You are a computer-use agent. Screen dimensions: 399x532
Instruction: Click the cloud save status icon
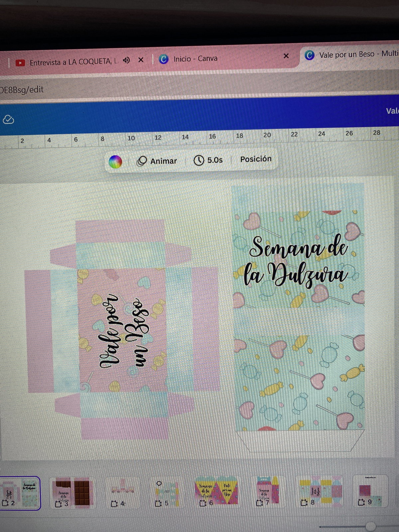8,120
